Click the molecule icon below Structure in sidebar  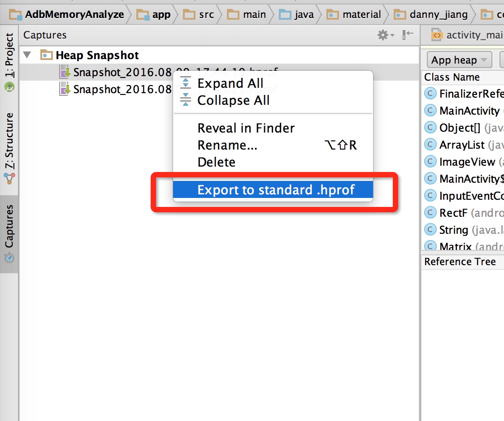(x=9, y=179)
